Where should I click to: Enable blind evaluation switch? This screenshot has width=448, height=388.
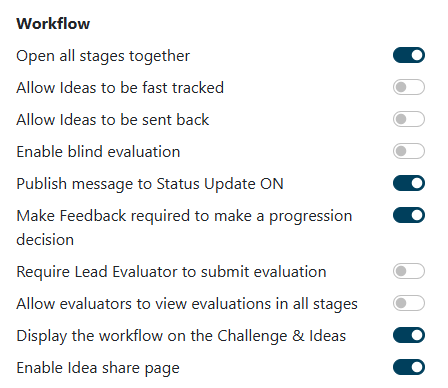click(409, 151)
